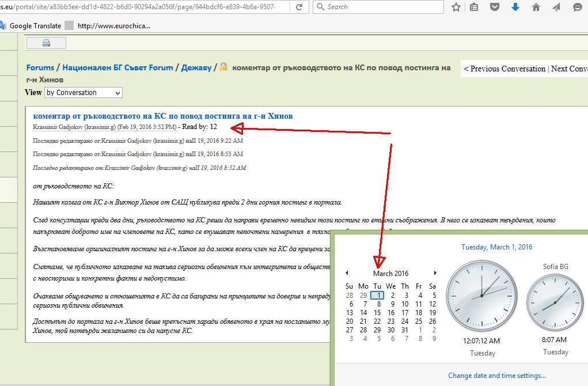Bookmark this page with star icon
588x386 pixels.
pyautogui.click(x=456, y=7)
